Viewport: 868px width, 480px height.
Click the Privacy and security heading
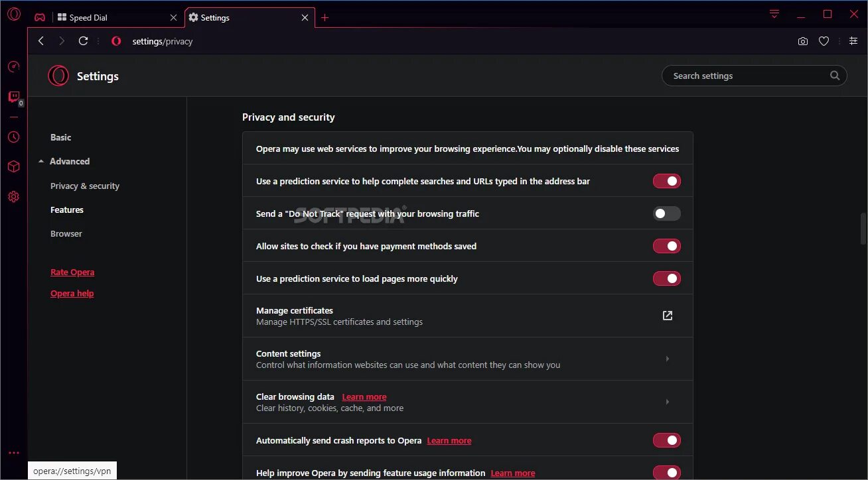(x=289, y=117)
